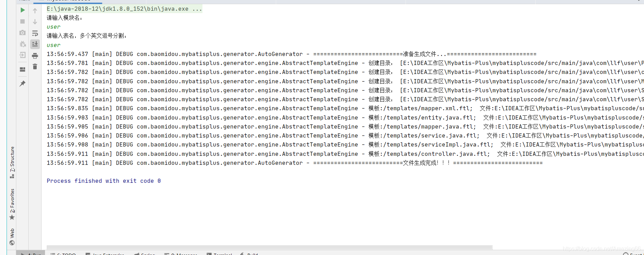Click the 13:56:59.437 '准备生成文件' log line
This screenshot has height=255, width=644.
[x=291, y=54]
